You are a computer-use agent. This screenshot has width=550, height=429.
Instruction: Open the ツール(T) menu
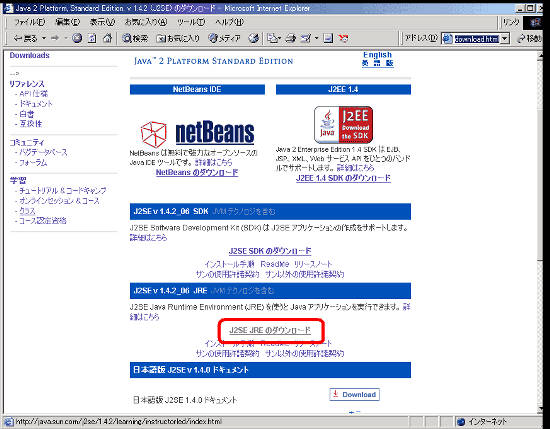(x=191, y=22)
